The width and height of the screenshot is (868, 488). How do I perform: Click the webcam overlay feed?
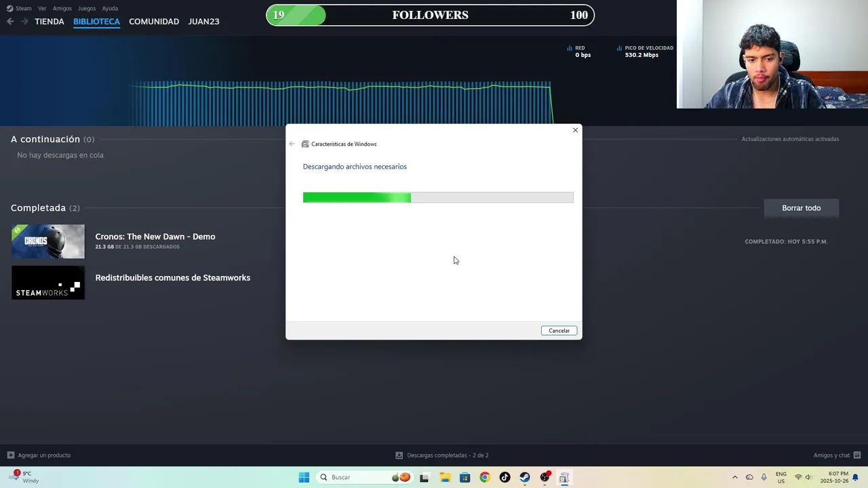772,54
